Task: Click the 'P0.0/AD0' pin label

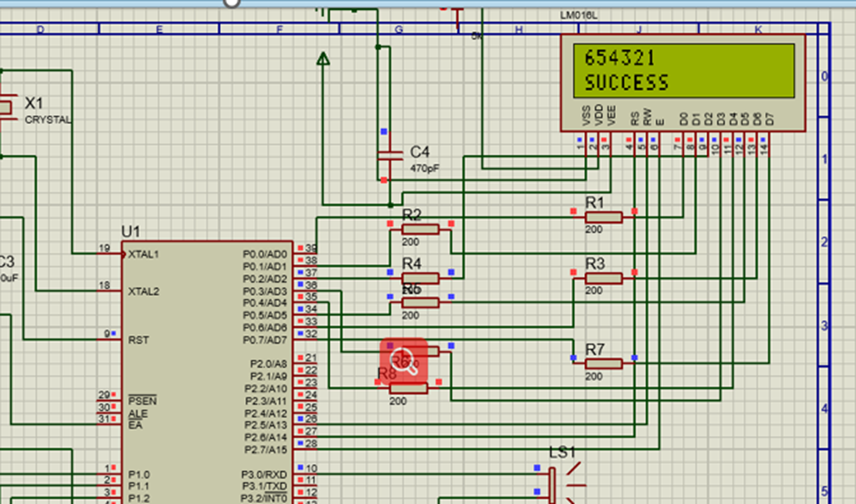Action: click(x=265, y=255)
